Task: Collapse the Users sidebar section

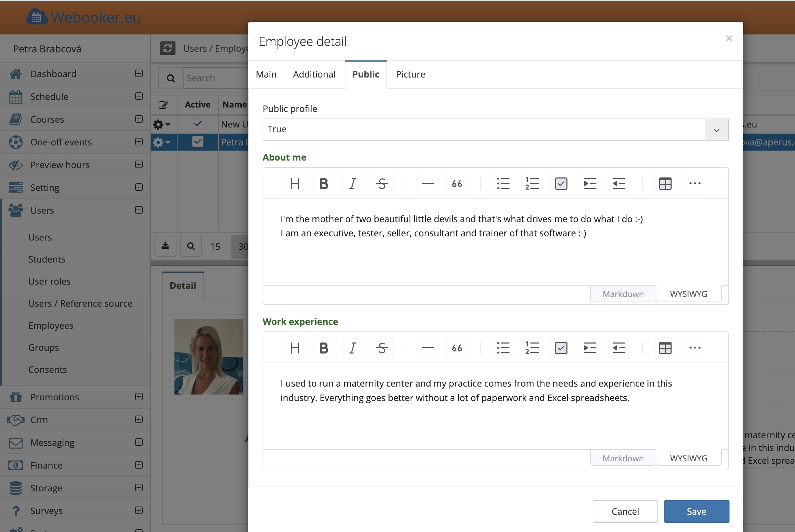Action: coord(139,210)
